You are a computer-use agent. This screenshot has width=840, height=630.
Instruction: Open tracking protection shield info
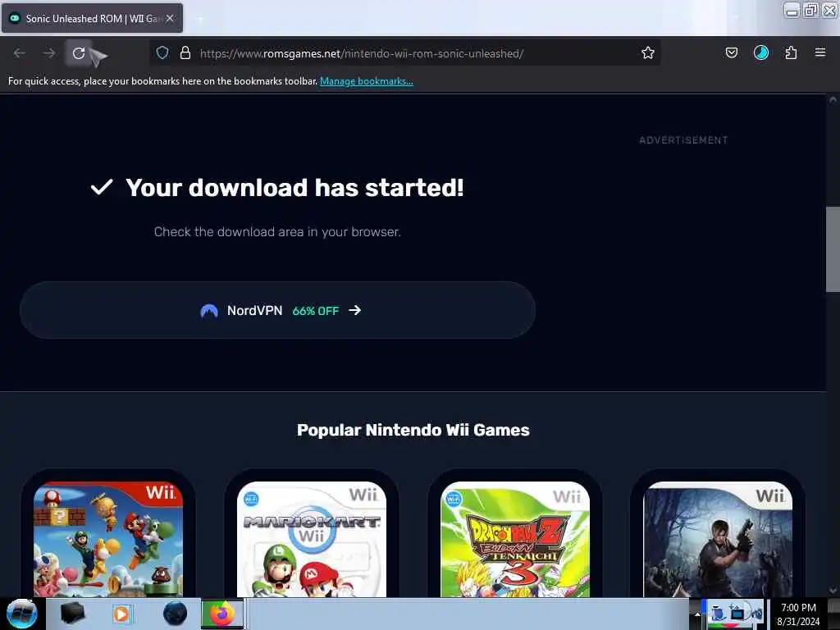click(x=162, y=52)
